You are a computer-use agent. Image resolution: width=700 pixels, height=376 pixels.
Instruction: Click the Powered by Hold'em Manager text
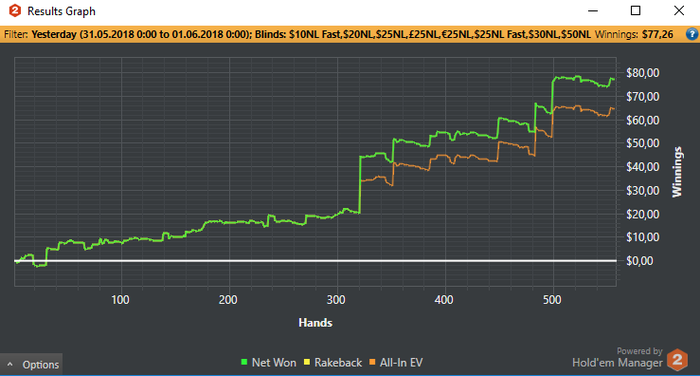617,358
